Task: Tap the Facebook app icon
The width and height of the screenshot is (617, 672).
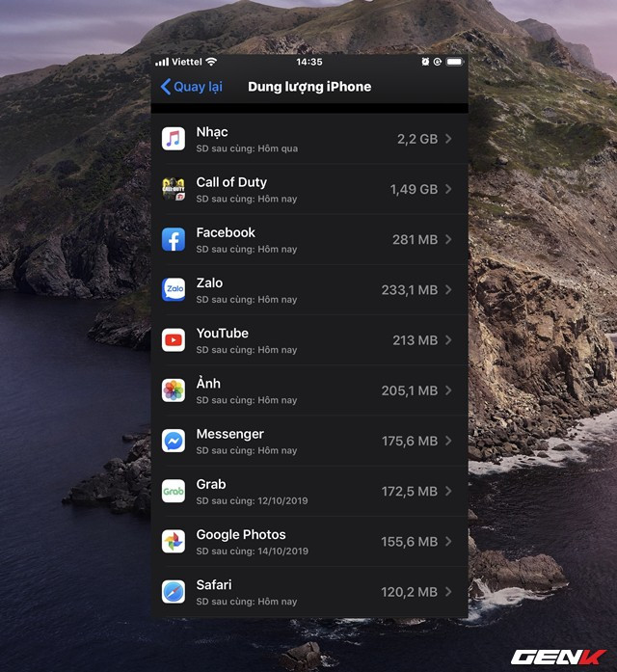Action: coord(174,239)
